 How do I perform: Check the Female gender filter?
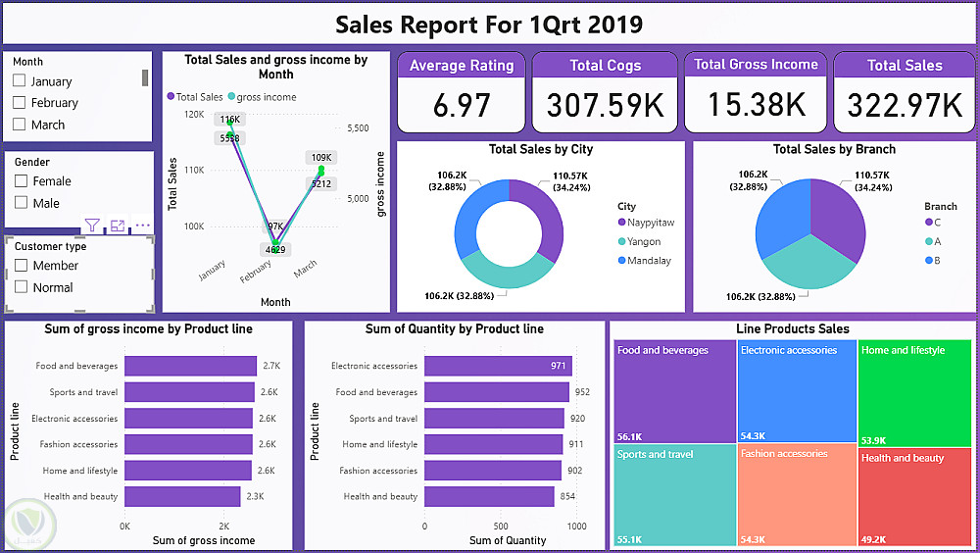pyautogui.click(x=21, y=180)
